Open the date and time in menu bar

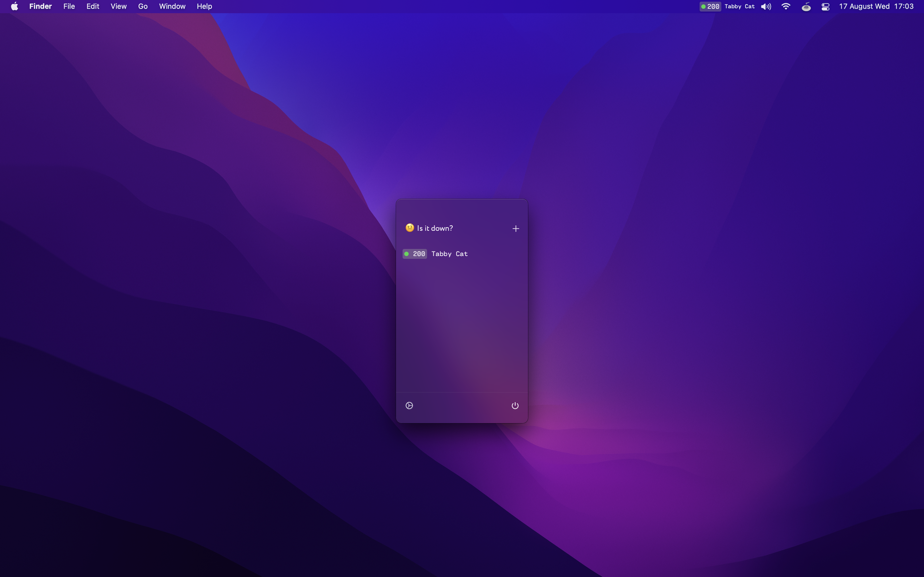876,6
